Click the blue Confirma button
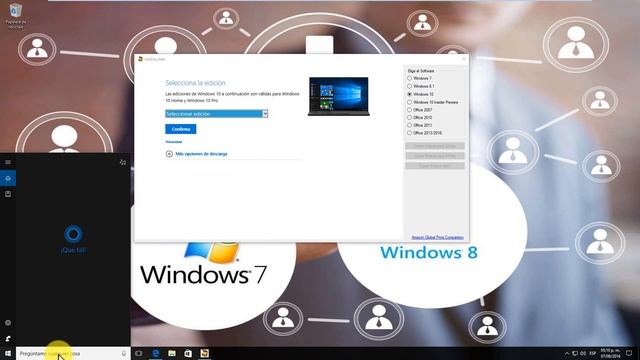Screen dimensions: 640x360 (181, 129)
